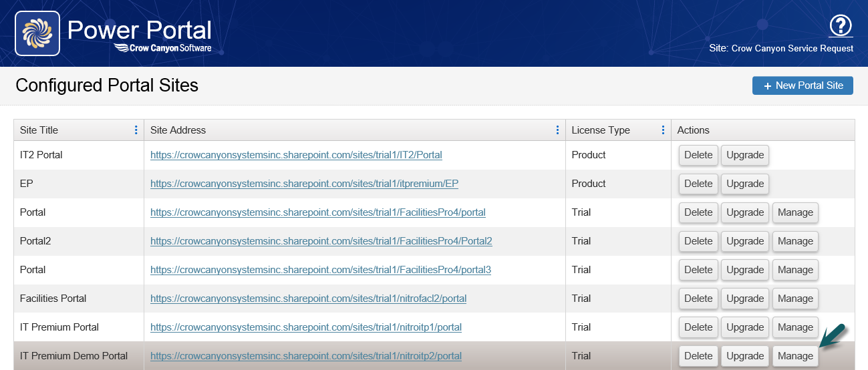Delete the Portal2 site
Screen dimensions: 868x370
pyautogui.click(x=698, y=241)
